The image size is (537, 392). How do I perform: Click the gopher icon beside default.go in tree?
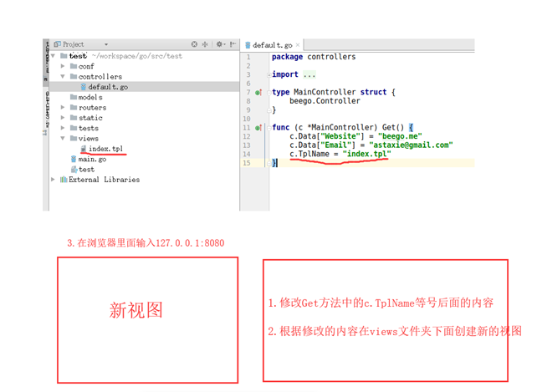point(83,87)
